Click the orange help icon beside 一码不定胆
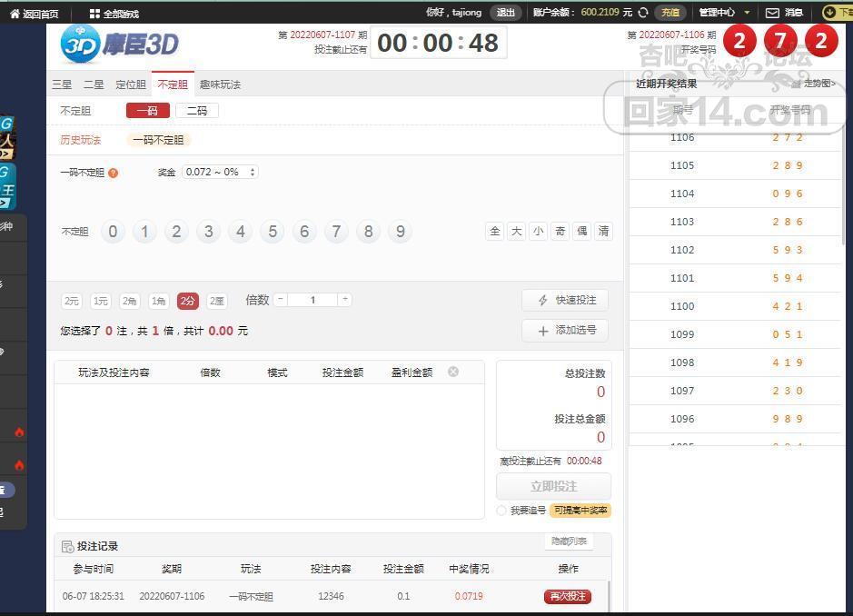The image size is (853, 616). pos(114,173)
